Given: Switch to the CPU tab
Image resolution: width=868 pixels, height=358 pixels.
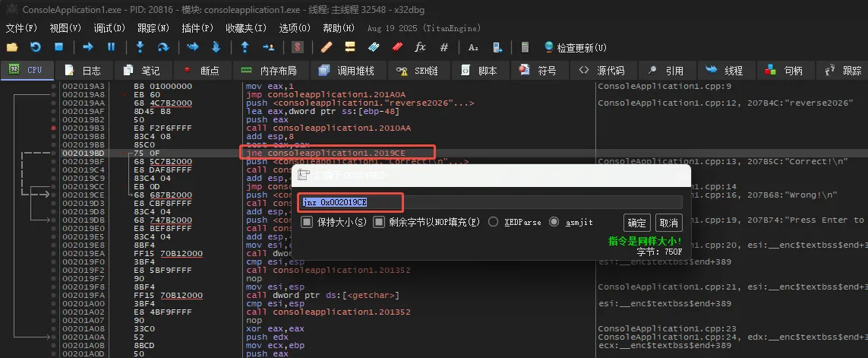Looking at the screenshot, I should pos(27,70).
